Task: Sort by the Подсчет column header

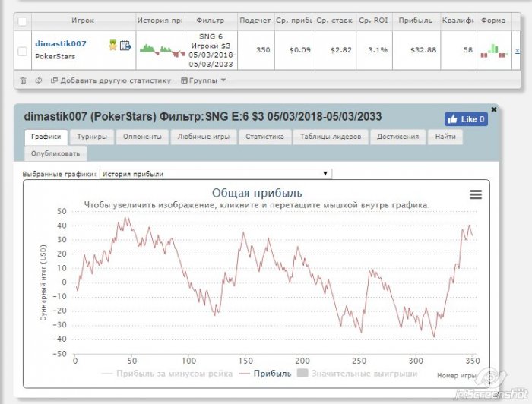Action: coord(255,21)
